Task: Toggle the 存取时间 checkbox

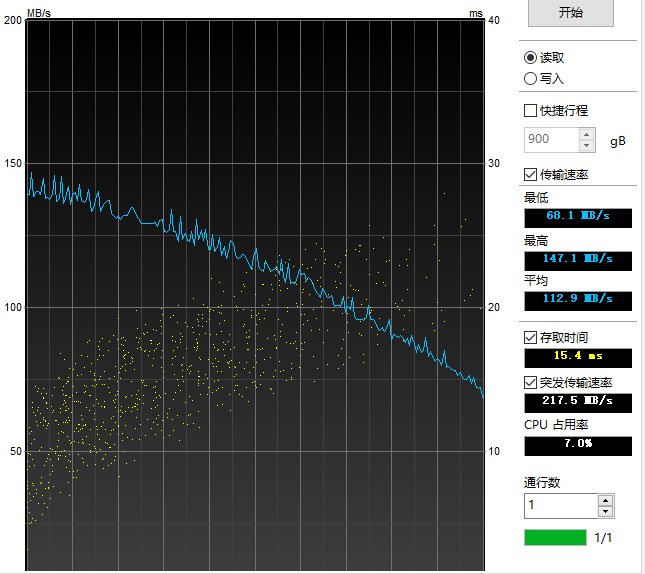Action: tap(530, 337)
